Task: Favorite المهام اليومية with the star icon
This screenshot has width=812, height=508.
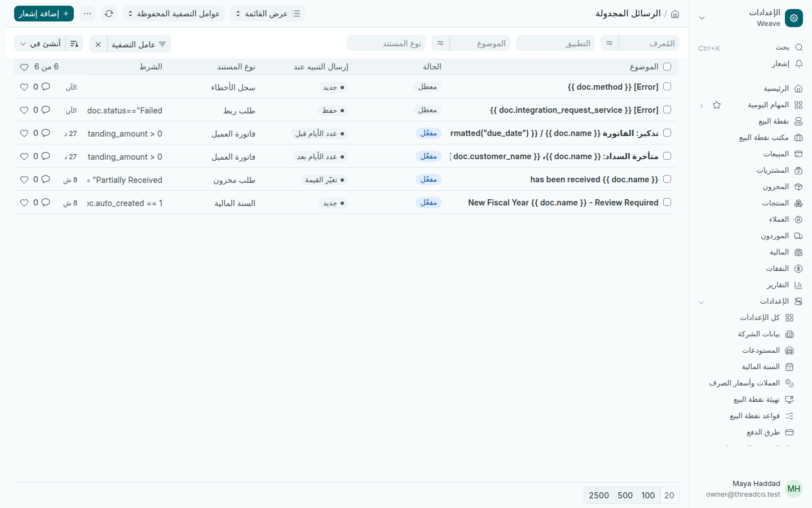Action: (717, 105)
